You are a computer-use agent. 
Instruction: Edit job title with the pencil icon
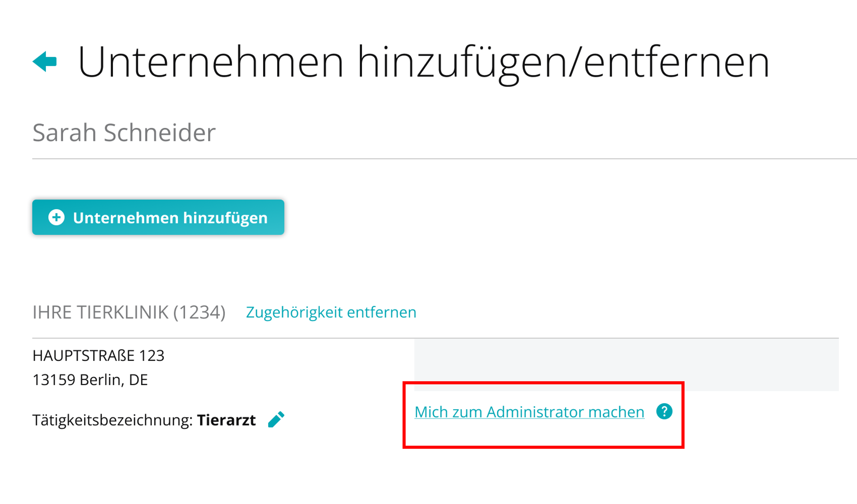click(276, 420)
